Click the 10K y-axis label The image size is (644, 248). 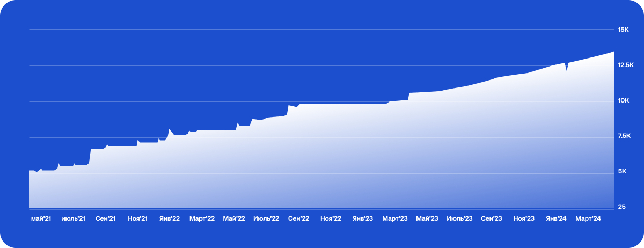623,101
